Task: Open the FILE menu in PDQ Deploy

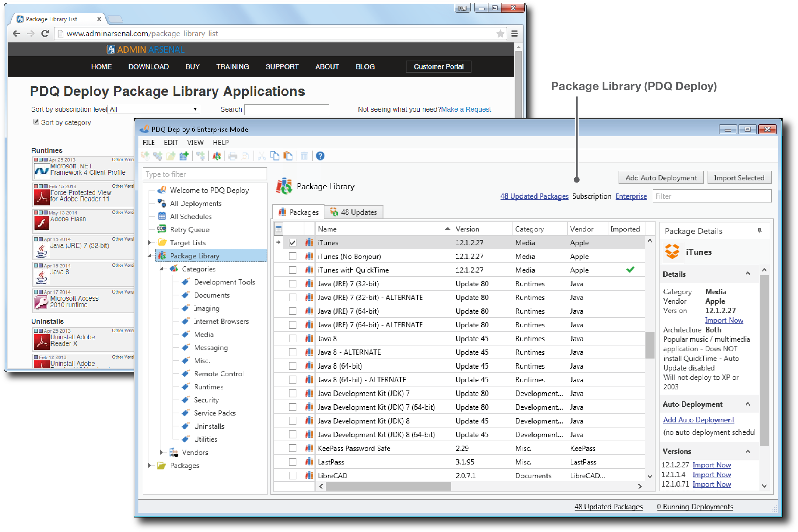Action: pos(149,143)
